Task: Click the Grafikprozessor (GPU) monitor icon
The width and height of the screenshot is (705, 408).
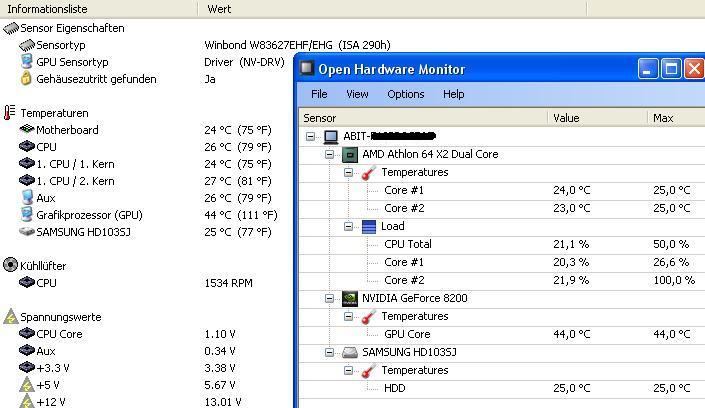Action: (27, 215)
